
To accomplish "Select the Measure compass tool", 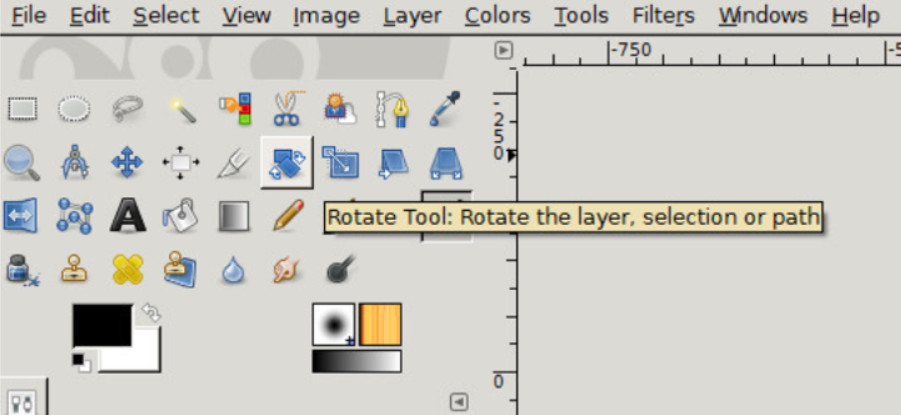I will (x=75, y=162).
